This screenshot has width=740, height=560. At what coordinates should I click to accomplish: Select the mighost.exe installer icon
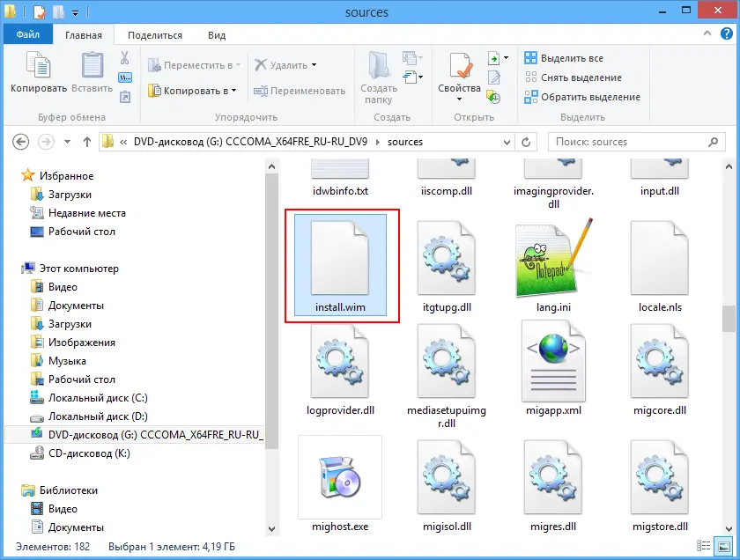point(340,477)
